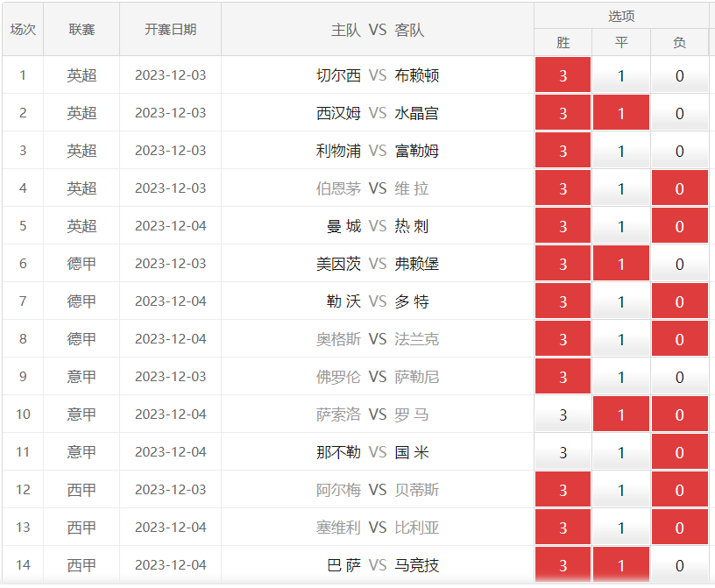
Task: Click match text 巴萨 VS 马竞技
Action: click(x=383, y=565)
